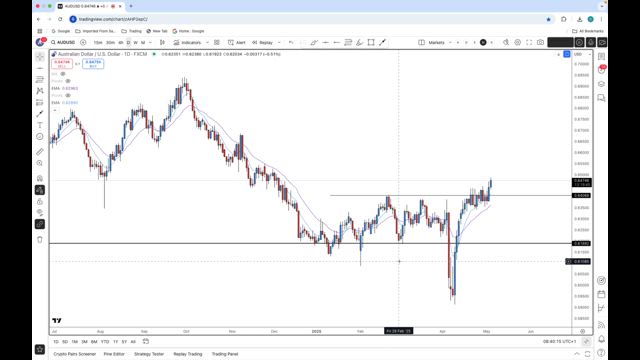Select the 1Y date range button
The image size is (640, 360).
pos(115,342)
